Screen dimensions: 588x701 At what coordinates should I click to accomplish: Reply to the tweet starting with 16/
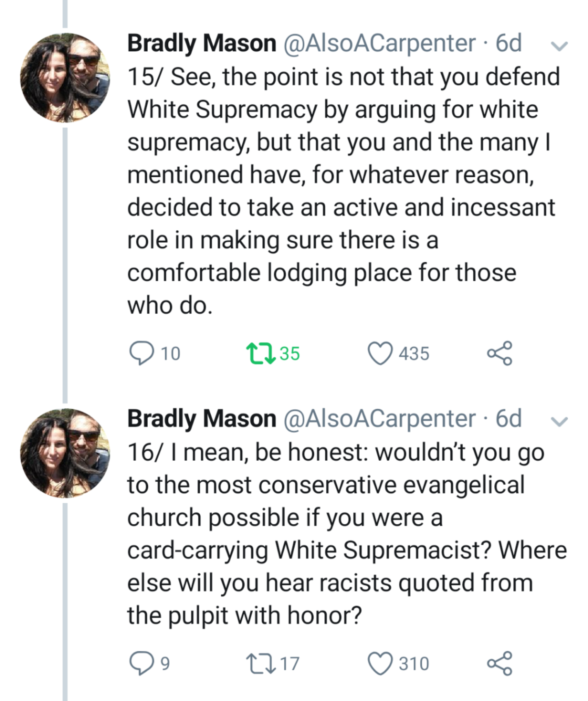click(141, 663)
